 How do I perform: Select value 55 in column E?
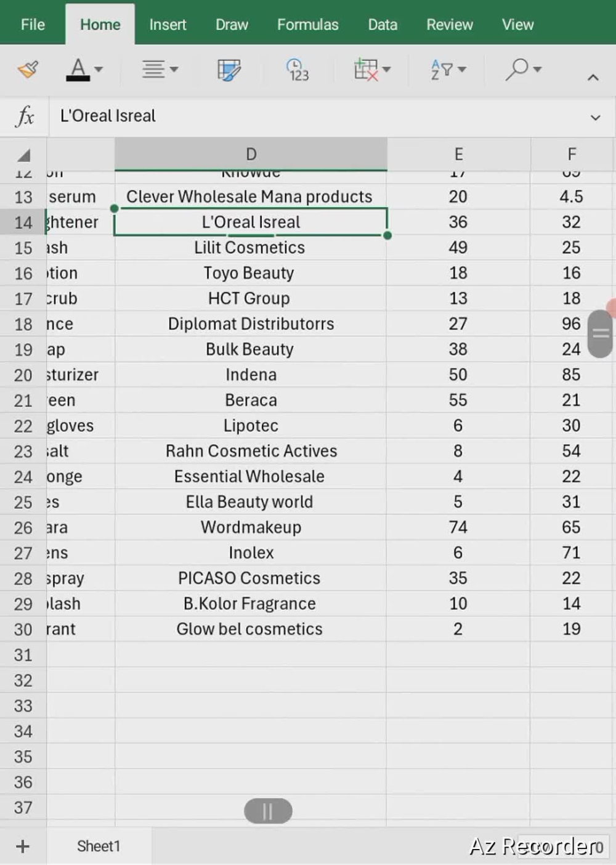[x=458, y=400]
